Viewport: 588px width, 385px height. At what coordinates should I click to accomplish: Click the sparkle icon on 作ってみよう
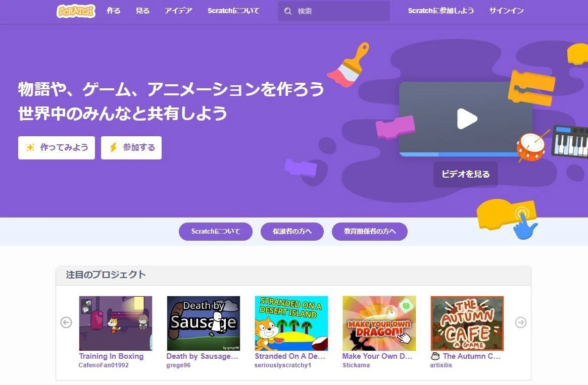(30, 147)
